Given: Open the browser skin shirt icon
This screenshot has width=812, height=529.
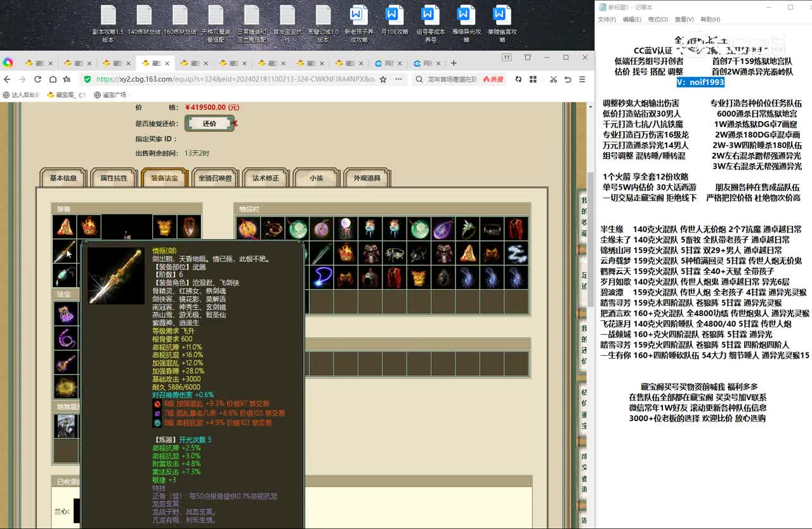Looking at the screenshot, I should pyautogui.click(x=528, y=57).
